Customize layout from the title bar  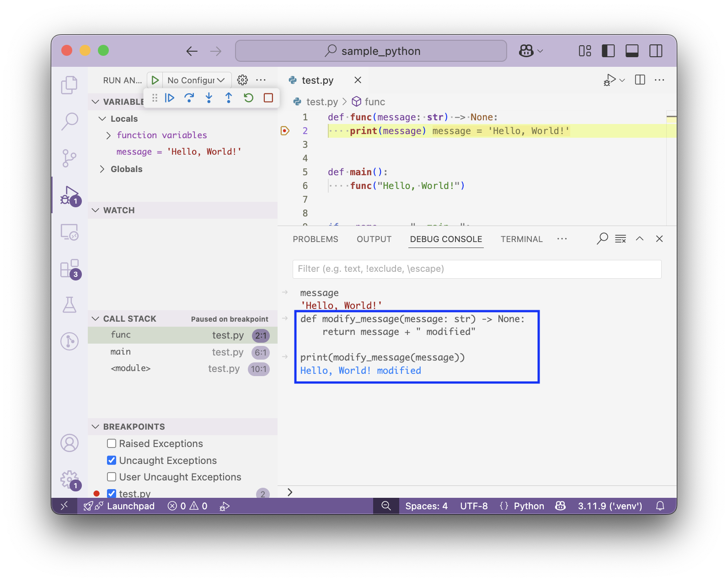coord(585,51)
